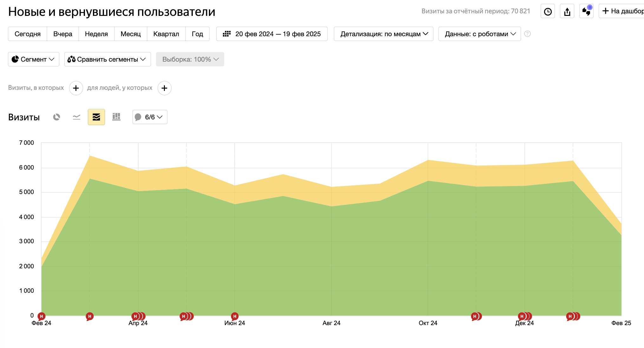Switch to column chart view

click(x=116, y=117)
